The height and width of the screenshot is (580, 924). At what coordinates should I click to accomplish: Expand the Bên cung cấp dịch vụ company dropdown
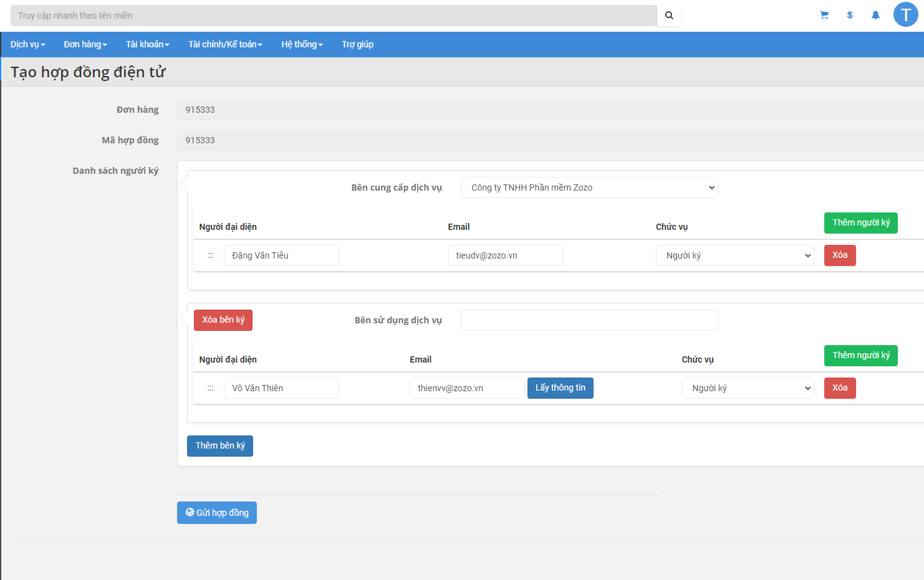[x=589, y=188]
